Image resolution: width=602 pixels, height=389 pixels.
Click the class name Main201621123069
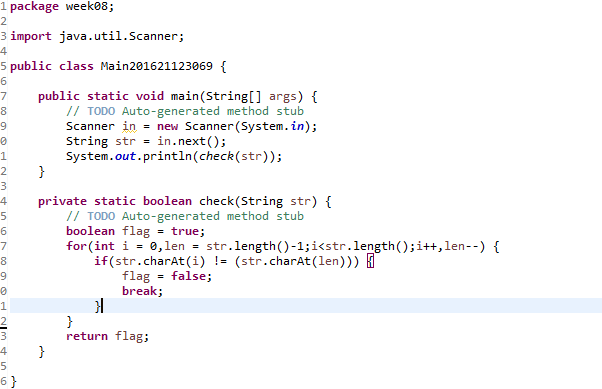(x=156, y=66)
